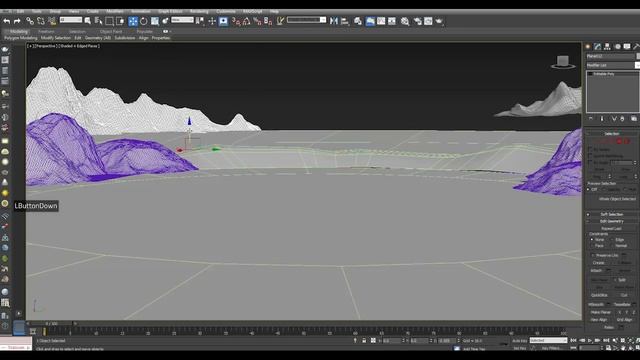
Task: Click the Make Planar button
Action: [x=601, y=312]
